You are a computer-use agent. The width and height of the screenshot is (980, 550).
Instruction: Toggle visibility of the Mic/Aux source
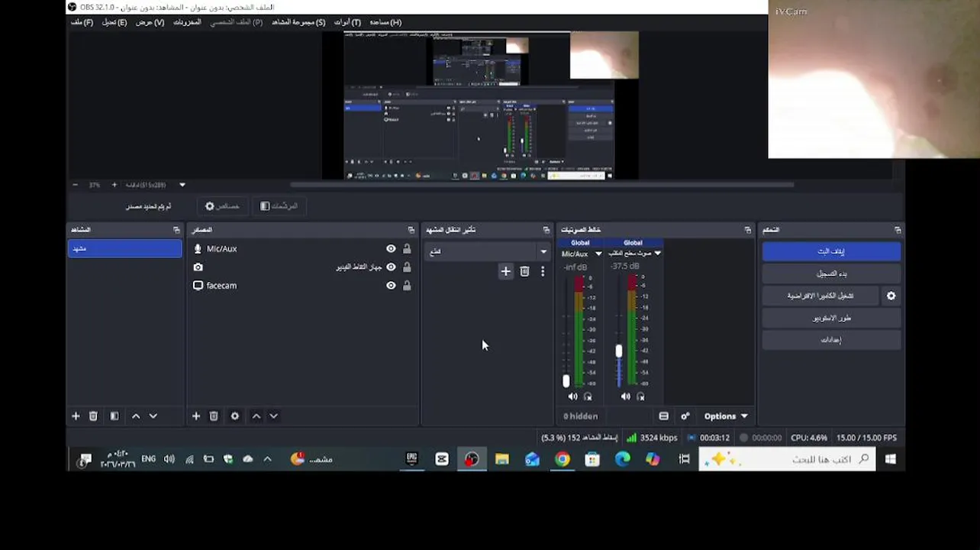point(391,249)
